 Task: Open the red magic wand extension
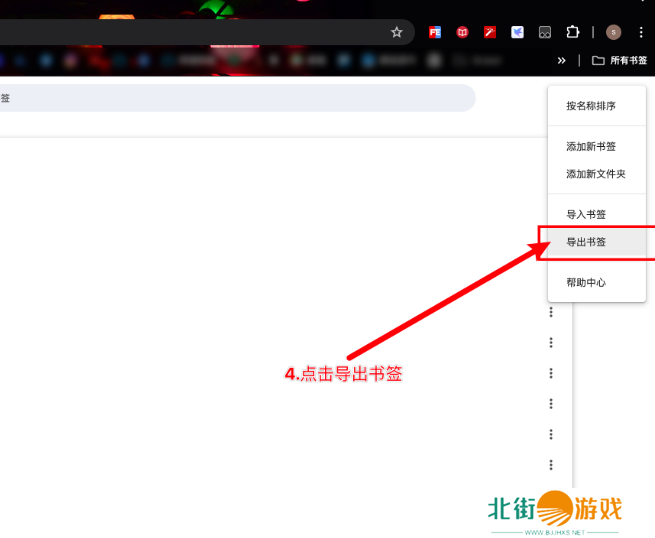(490, 32)
